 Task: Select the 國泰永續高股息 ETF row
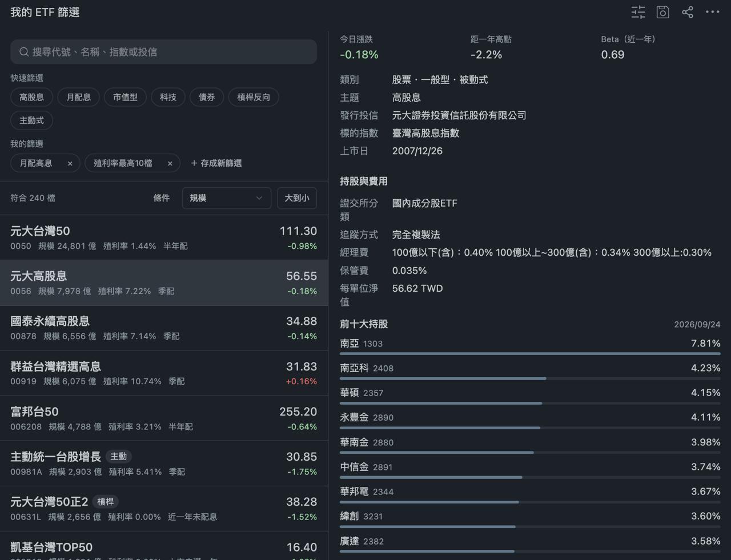tap(163, 328)
